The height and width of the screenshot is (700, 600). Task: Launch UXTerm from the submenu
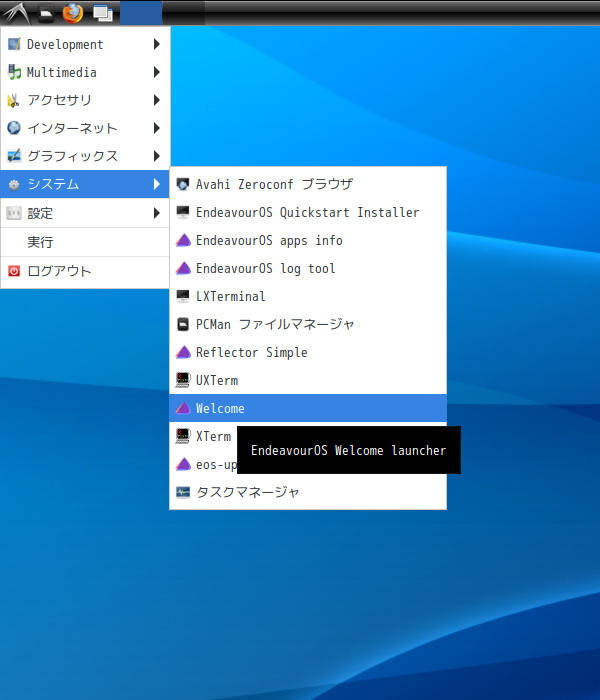click(308, 380)
